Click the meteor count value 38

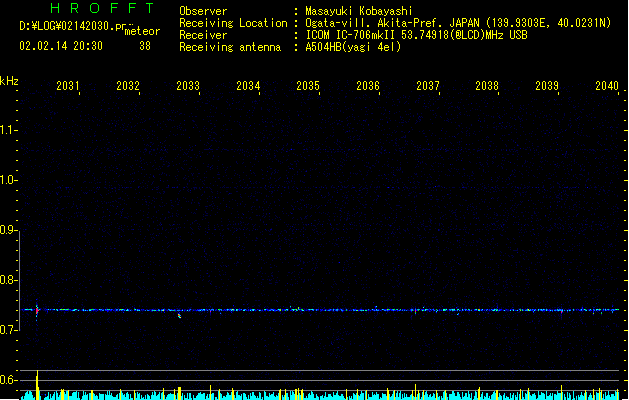(145, 46)
